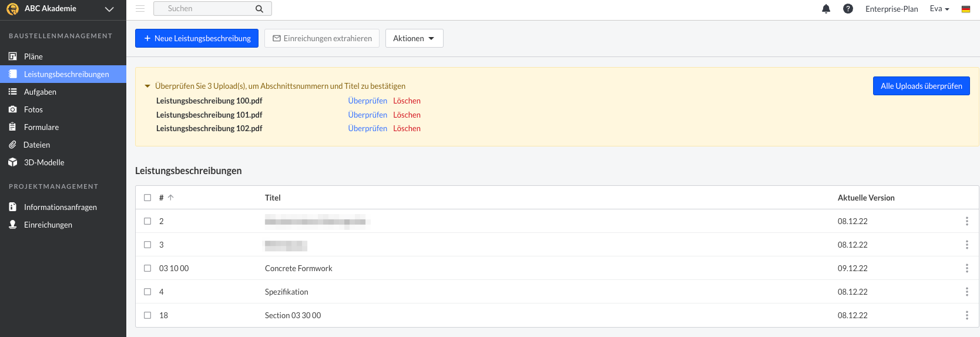Click the 09.12.22 version date
Screen dimensions: 980x337
tap(853, 268)
